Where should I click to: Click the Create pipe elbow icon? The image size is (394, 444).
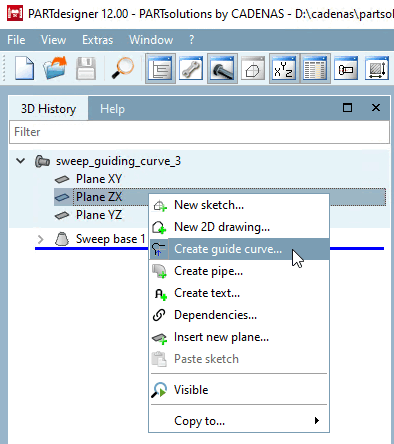click(159, 271)
